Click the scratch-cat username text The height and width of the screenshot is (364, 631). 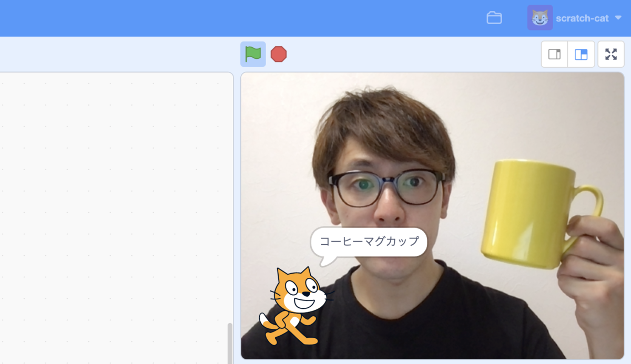(582, 18)
